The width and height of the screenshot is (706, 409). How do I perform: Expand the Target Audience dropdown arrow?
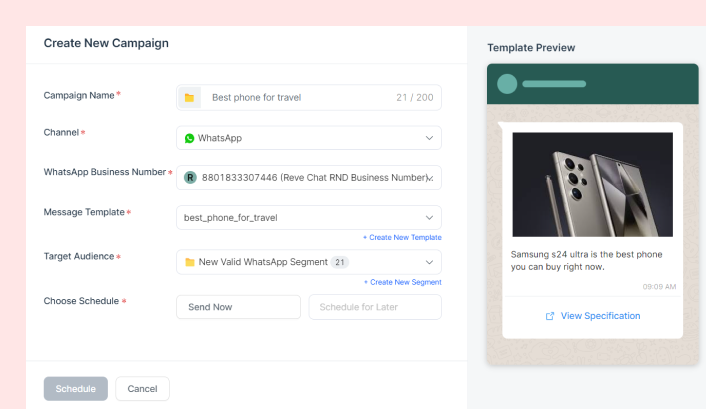coord(429,262)
